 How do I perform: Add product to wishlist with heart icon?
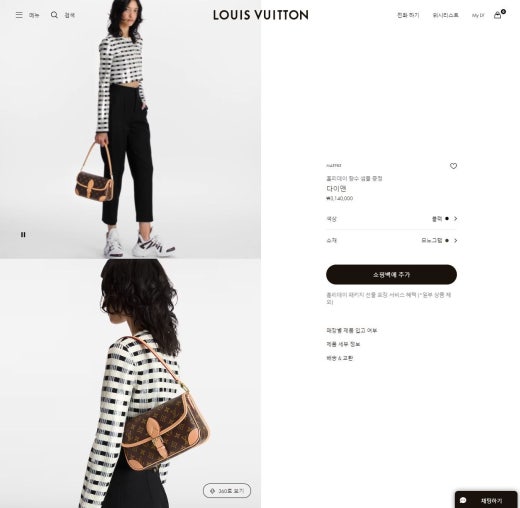pyautogui.click(x=453, y=166)
